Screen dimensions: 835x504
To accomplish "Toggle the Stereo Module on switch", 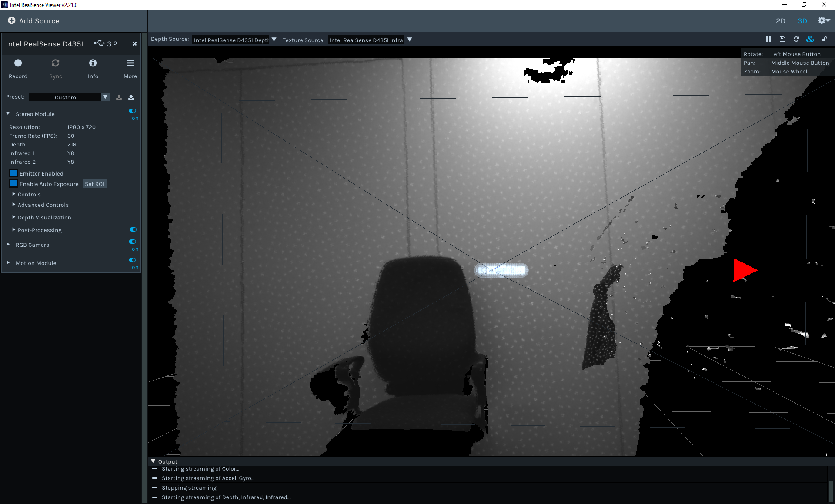I will (133, 111).
